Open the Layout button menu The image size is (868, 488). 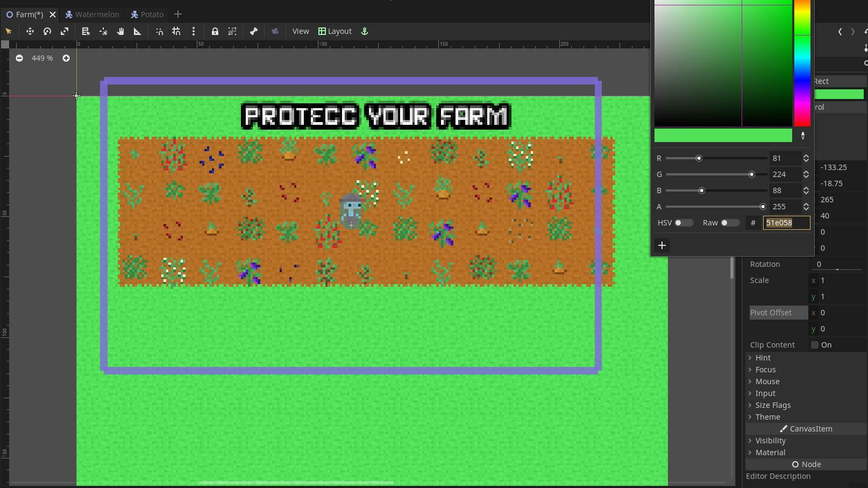pyautogui.click(x=335, y=31)
